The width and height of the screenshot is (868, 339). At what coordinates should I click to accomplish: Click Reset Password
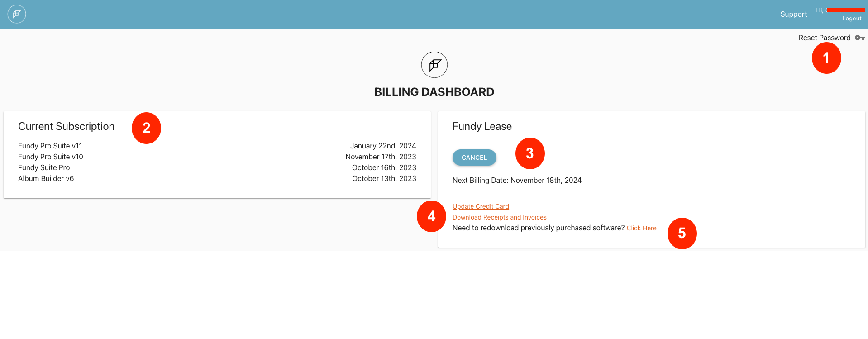tap(824, 38)
